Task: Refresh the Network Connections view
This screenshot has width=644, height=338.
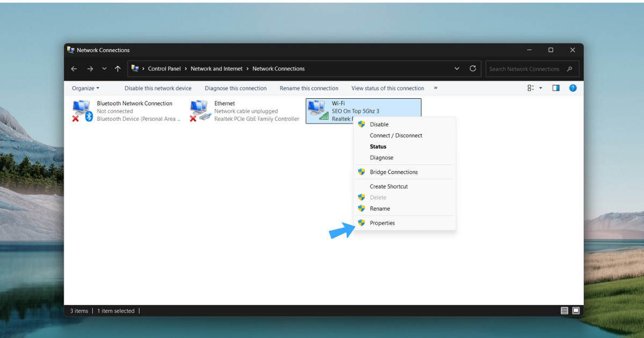Action: coord(473,69)
